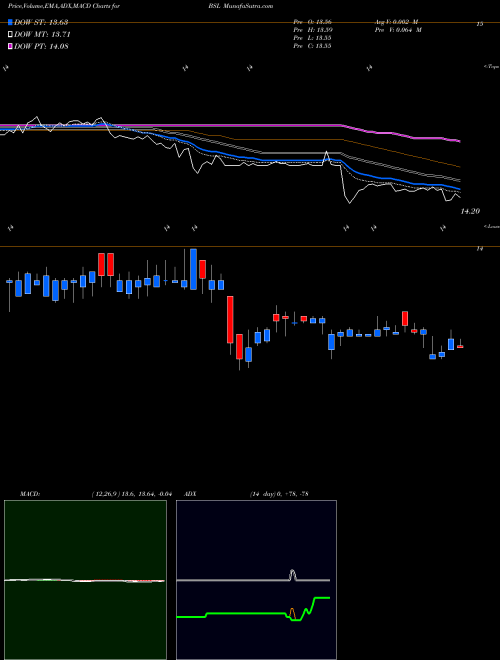The height and width of the screenshot is (660, 500).
Task: Click the 'Pre C' close price value
Action: (x=312, y=46)
